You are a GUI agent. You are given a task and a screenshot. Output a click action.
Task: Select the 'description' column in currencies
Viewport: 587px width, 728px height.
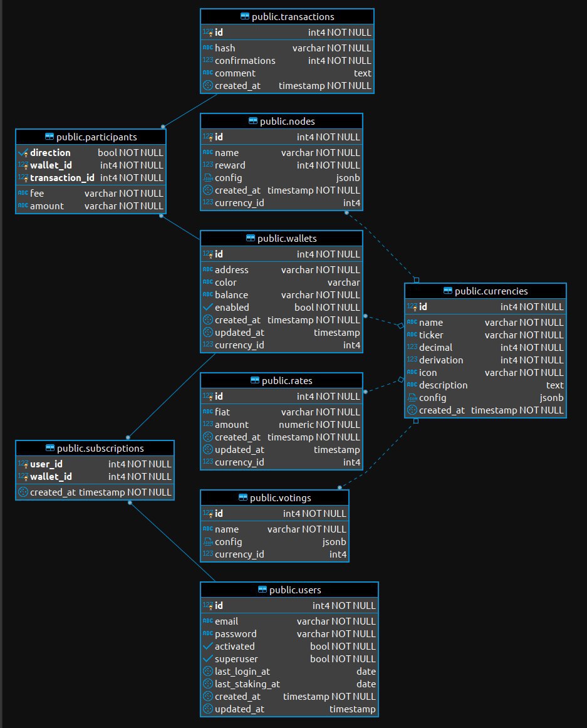486,385
